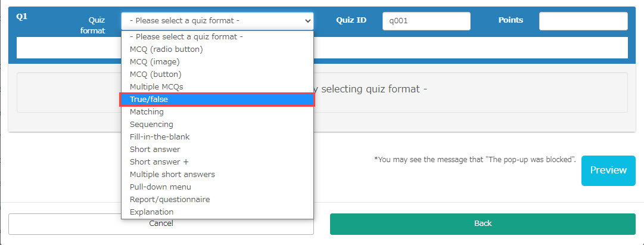The width and height of the screenshot is (644, 245).
Task: Pick MCQ (button) from list
Action: (x=155, y=74)
